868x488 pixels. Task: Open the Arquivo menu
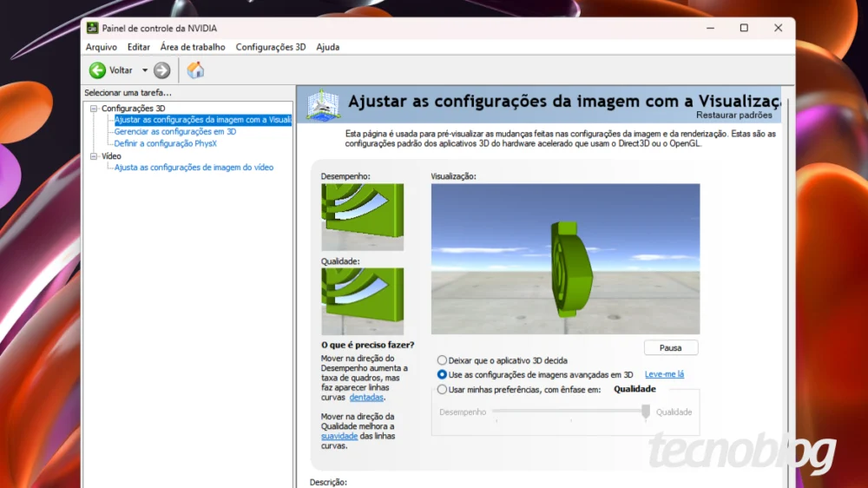(x=102, y=47)
